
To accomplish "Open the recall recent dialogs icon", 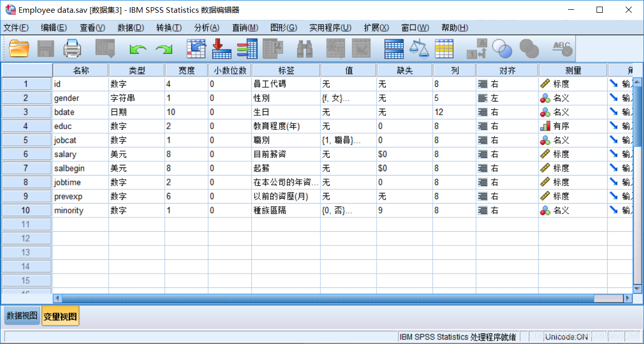I will click(105, 48).
